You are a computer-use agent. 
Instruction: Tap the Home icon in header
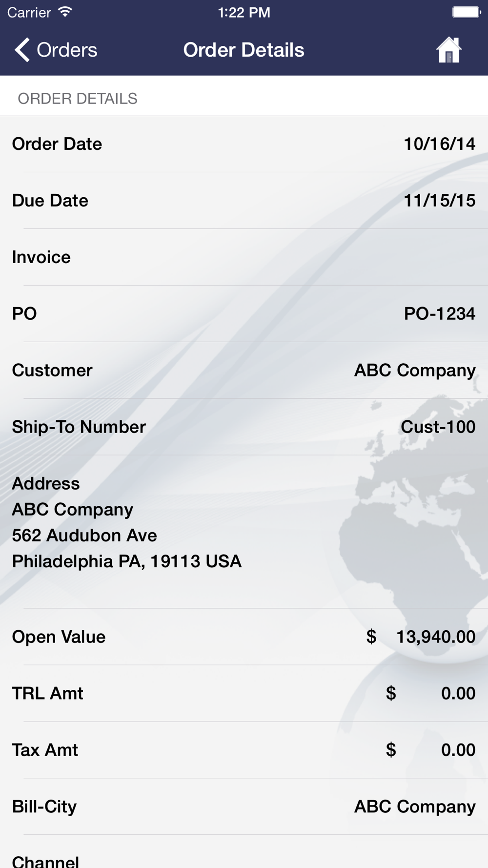449,50
